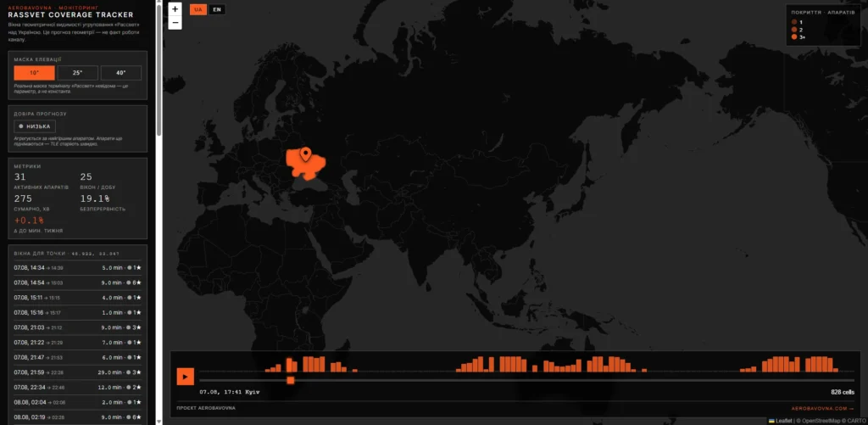Viewport: 868px width, 425px height.
Task: Click the star icon in the 14:34 row
Action: pos(139,267)
